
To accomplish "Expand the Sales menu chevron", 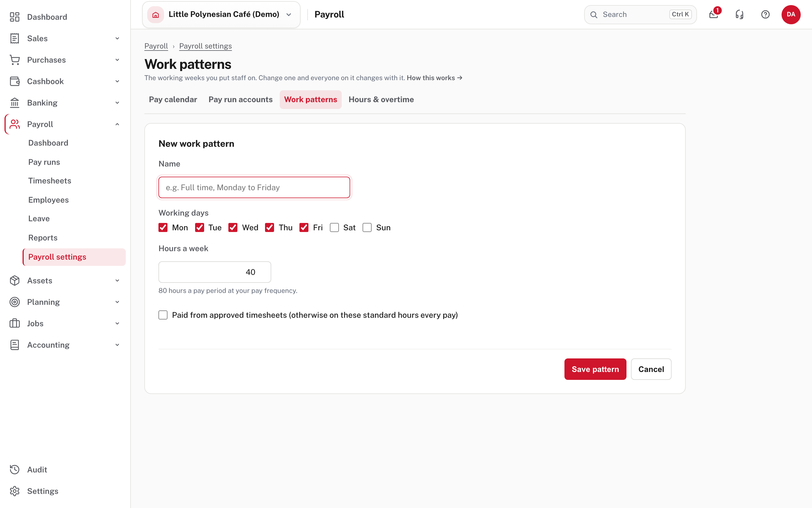I will coord(117,38).
